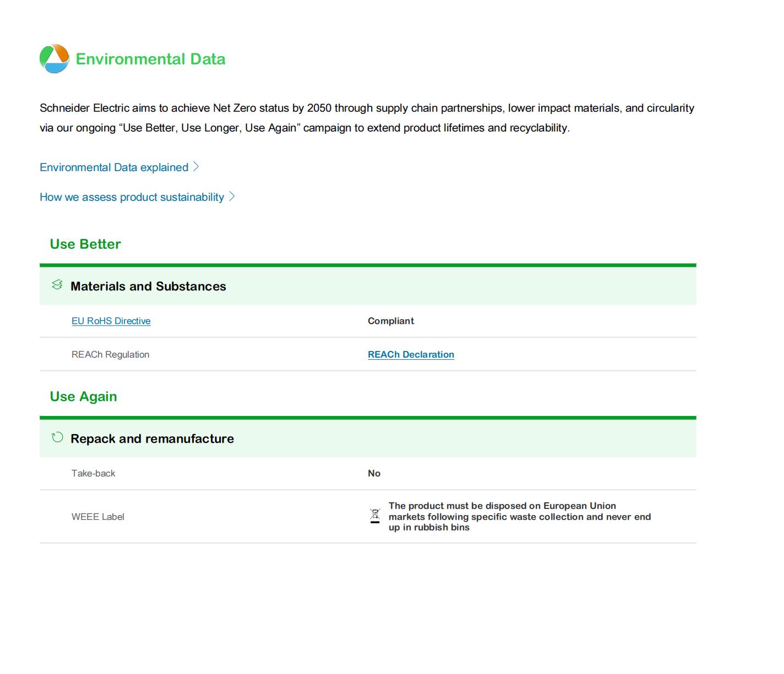784x674 pixels.
Task: Click the layers icon beside Materials and Substances
Action: coord(57,285)
